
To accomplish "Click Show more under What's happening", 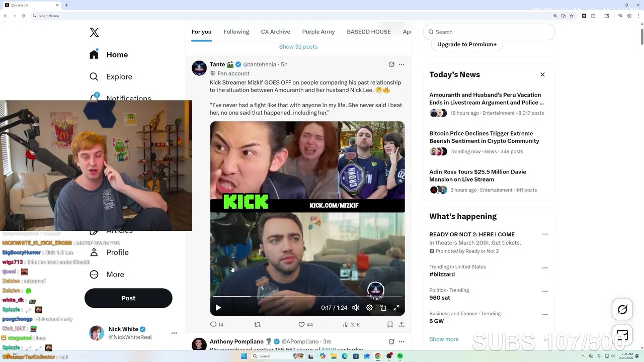I will click(x=444, y=339).
